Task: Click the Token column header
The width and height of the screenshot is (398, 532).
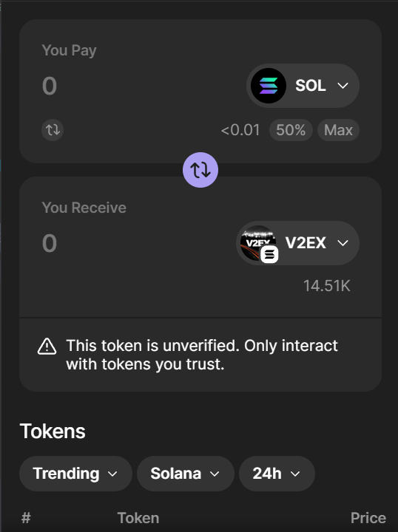Action: tap(138, 518)
